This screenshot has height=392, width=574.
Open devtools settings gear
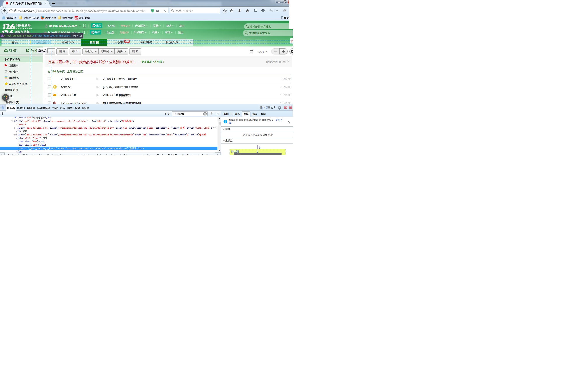(279, 108)
